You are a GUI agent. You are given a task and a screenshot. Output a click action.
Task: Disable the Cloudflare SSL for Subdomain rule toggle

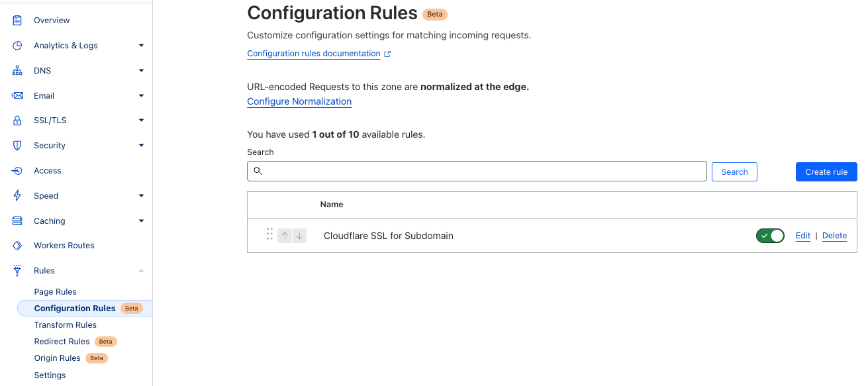coord(769,236)
